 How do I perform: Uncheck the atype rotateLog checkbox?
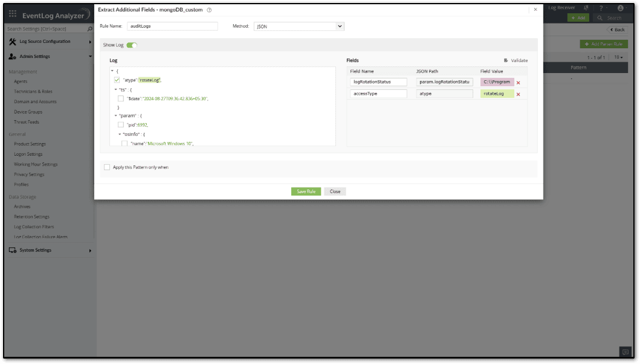coord(117,80)
